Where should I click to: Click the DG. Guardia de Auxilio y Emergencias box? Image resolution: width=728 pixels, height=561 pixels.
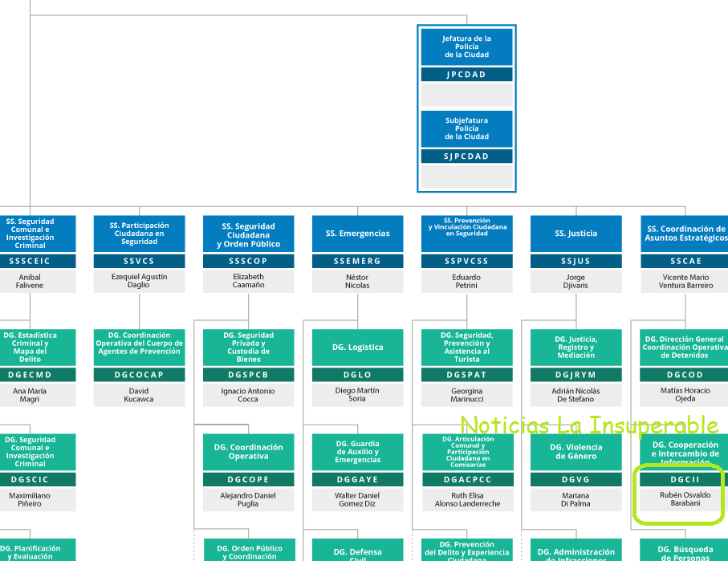[x=357, y=452]
